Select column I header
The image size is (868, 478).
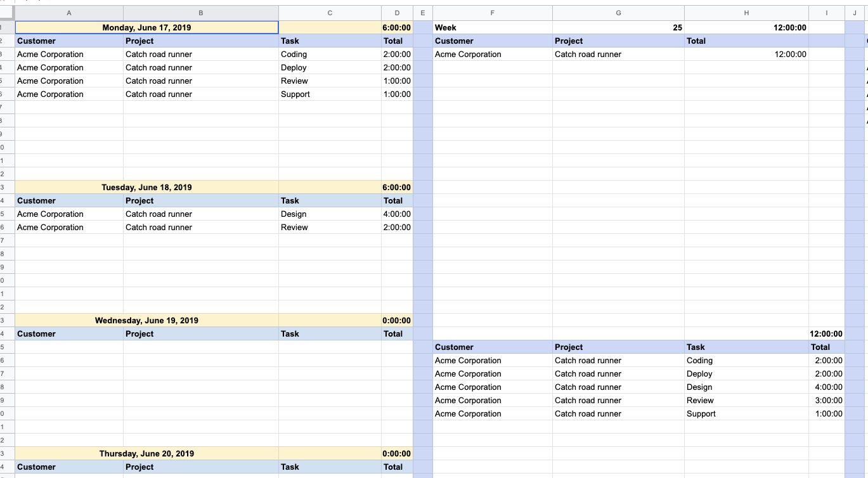pos(827,13)
